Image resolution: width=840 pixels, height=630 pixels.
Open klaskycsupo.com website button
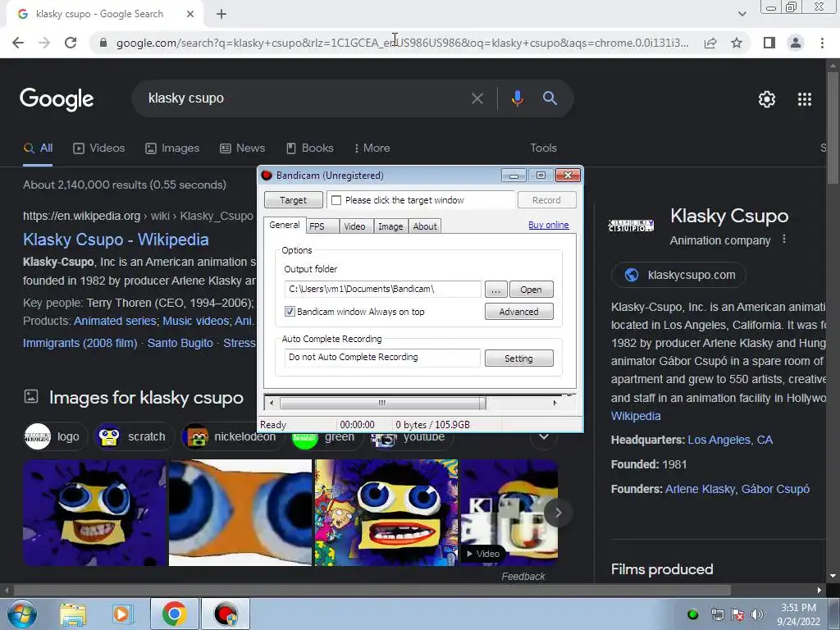[678, 276]
